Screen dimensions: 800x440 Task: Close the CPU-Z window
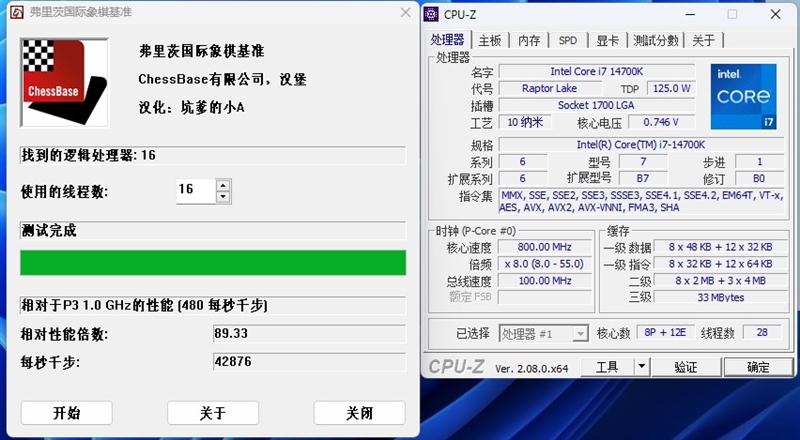click(x=776, y=14)
